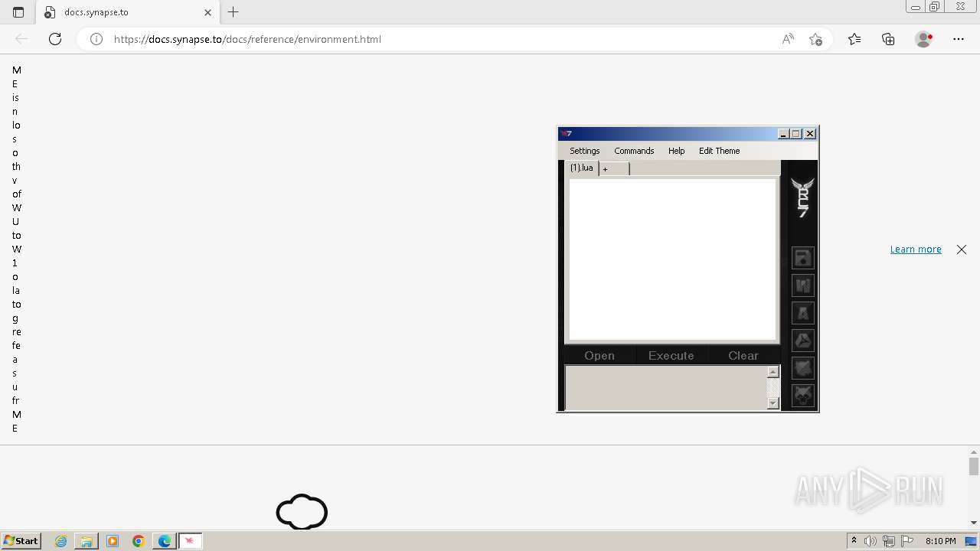Screen dimensions: 980x551
Task: Click output console scroll down arrow
Action: pyautogui.click(x=773, y=403)
